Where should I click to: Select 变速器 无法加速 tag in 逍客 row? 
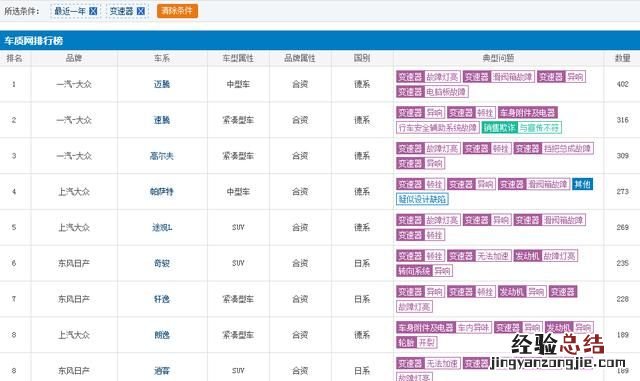428,363
